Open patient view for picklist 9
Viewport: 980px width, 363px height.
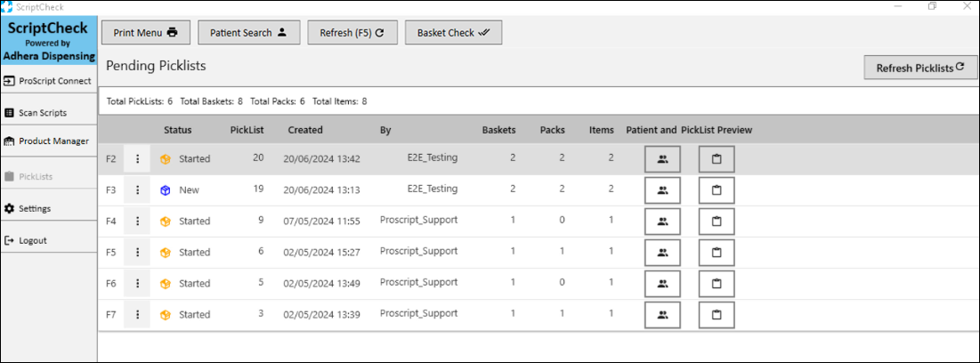click(x=662, y=222)
